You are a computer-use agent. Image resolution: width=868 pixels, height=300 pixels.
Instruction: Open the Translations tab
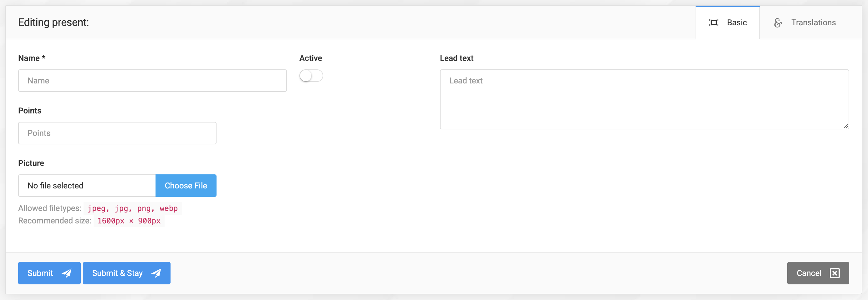(813, 22)
